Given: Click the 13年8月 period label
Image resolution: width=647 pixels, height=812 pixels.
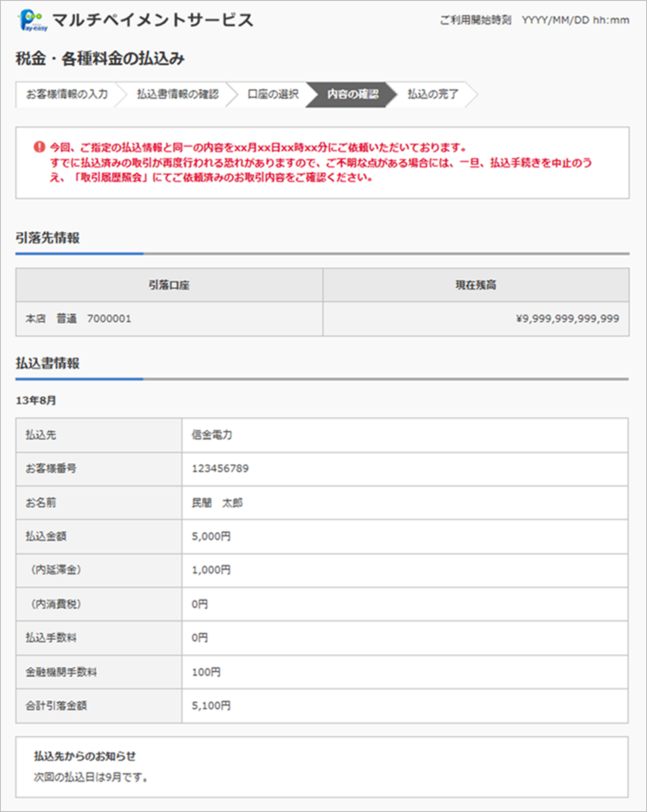Looking at the screenshot, I should (x=36, y=400).
